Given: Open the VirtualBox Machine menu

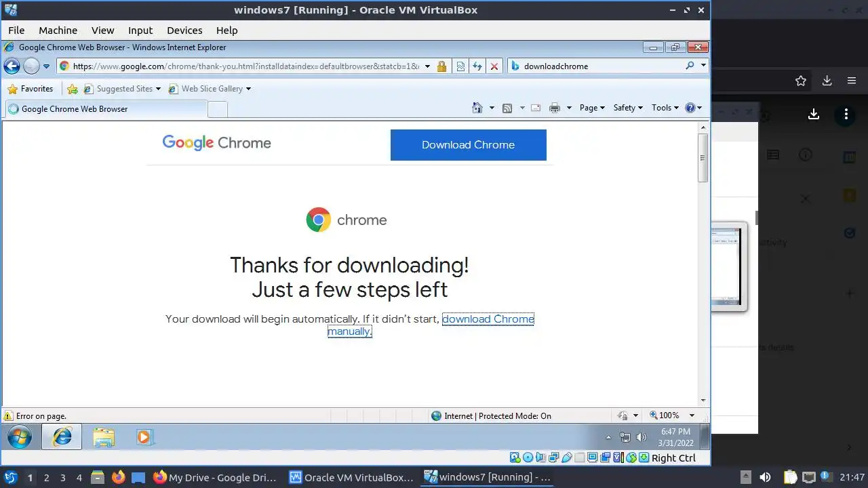Looking at the screenshot, I should tap(58, 30).
